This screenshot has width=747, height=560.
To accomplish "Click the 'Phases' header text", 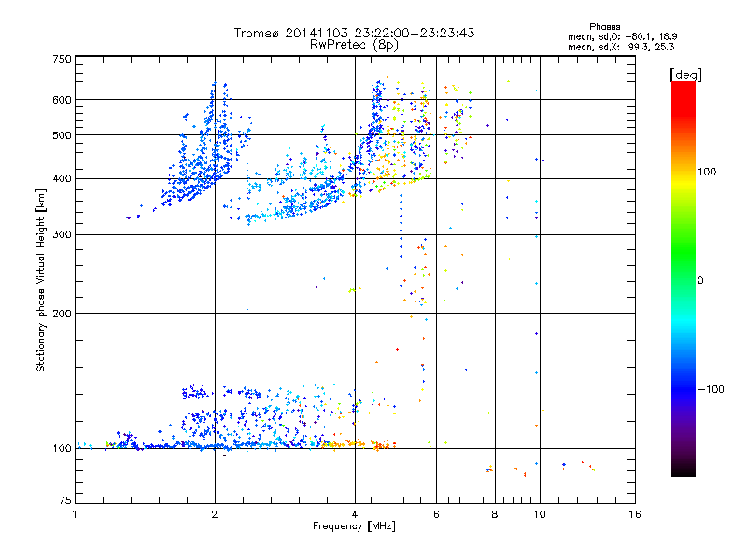I will coord(604,27).
